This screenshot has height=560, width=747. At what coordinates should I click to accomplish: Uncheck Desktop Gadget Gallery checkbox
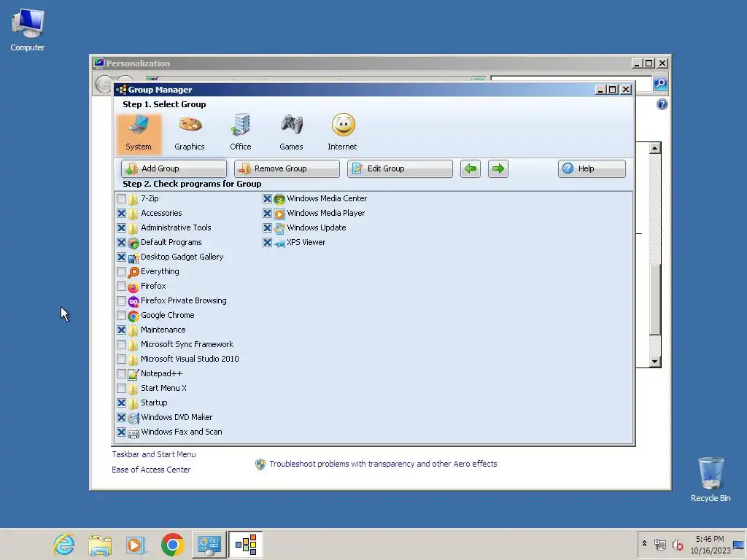(x=122, y=257)
